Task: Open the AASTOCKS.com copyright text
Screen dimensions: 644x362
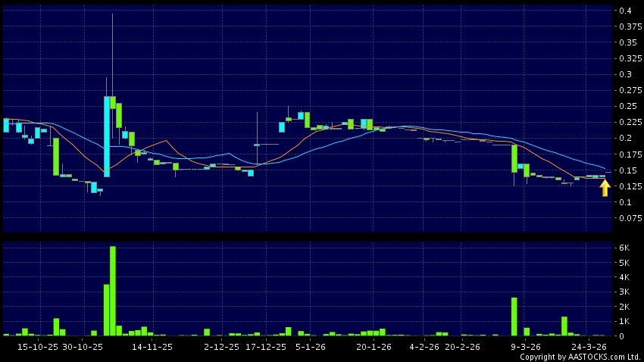Action: [x=580, y=357]
